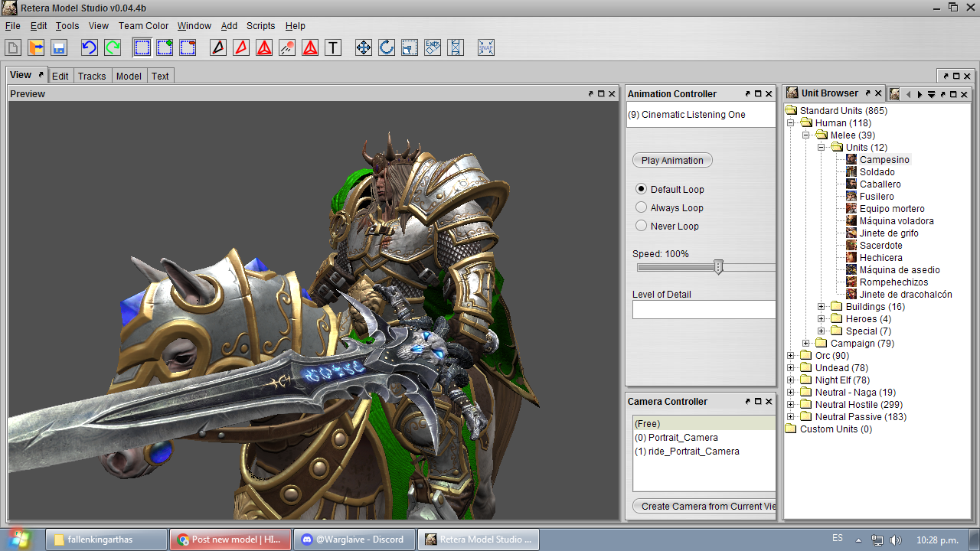Choose the add-to-selection tool with green plus

click(x=165, y=47)
